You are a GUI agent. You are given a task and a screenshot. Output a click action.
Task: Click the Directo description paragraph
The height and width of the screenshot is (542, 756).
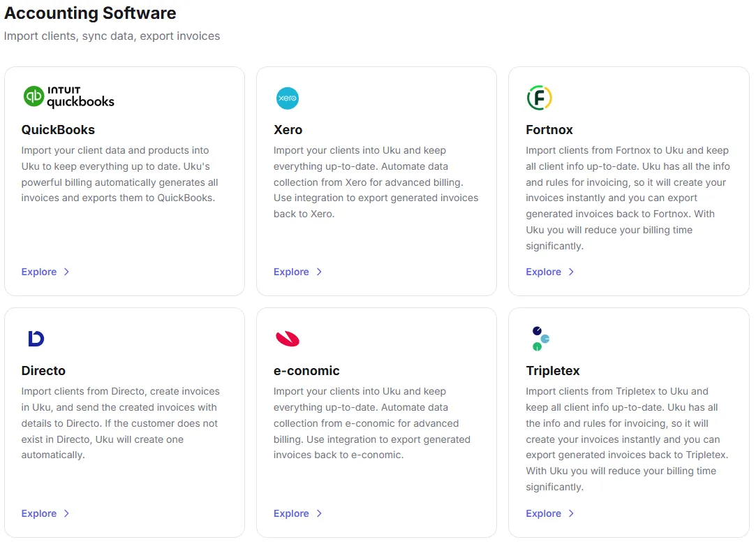tap(121, 423)
